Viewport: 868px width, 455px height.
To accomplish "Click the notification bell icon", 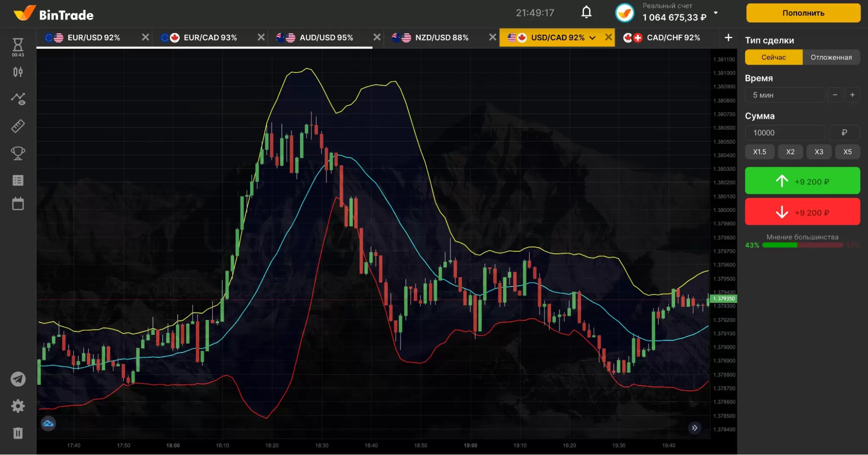I will click(586, 13).
